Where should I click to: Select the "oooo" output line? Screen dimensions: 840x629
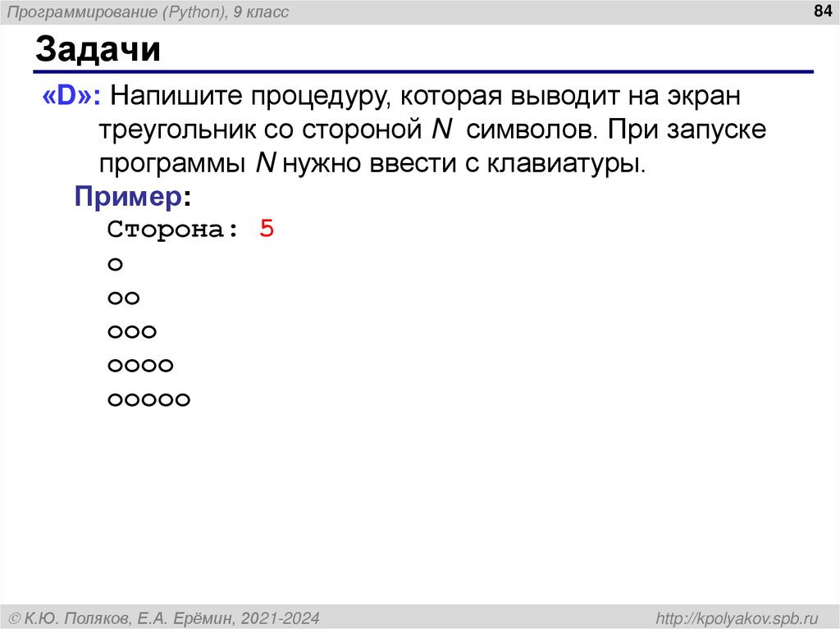pyautogui.click(x=139, y=364)
